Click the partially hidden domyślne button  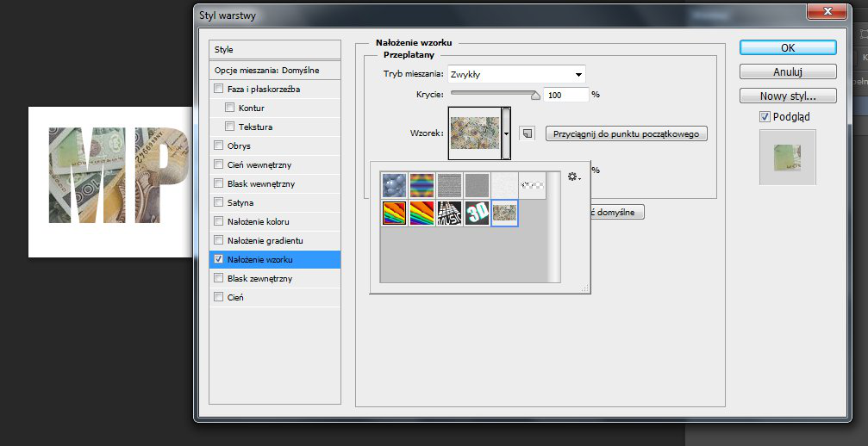[617, 212]
